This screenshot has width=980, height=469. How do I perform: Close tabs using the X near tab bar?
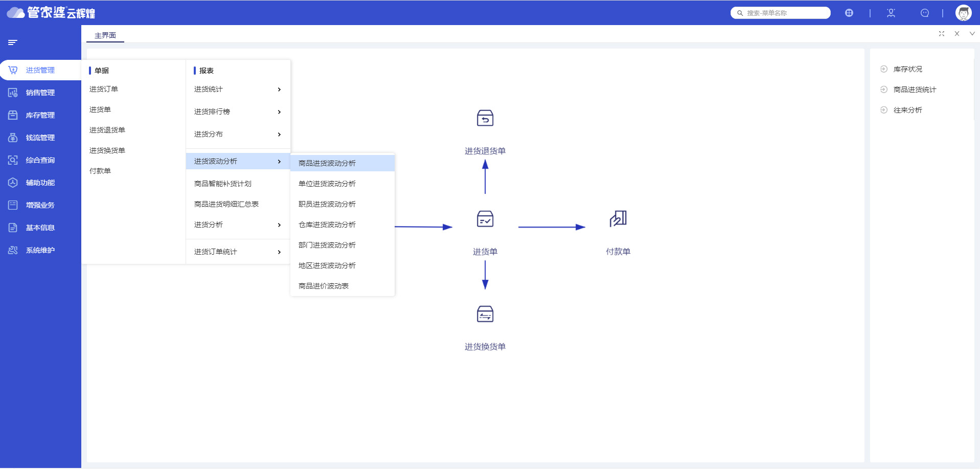tap(957, 34)
